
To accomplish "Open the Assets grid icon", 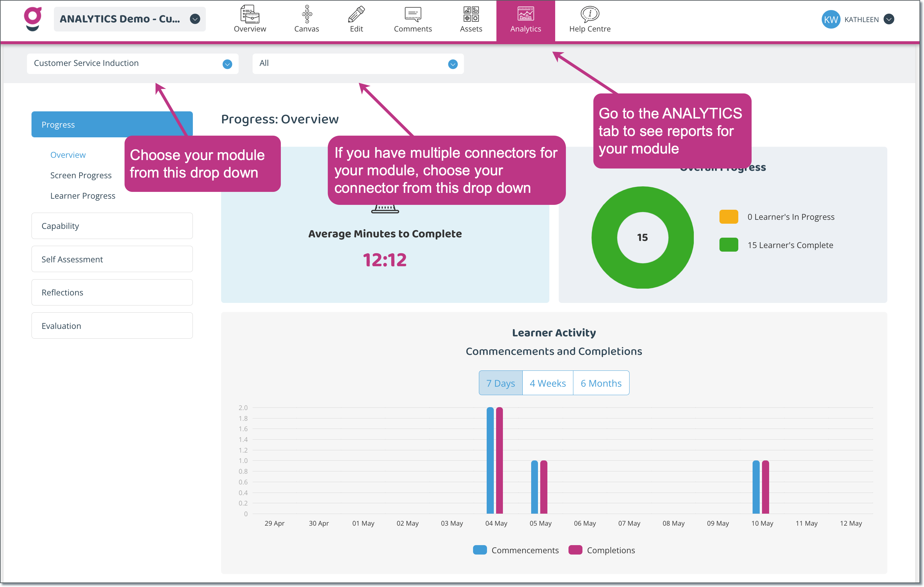I will [x=471, y=14].
